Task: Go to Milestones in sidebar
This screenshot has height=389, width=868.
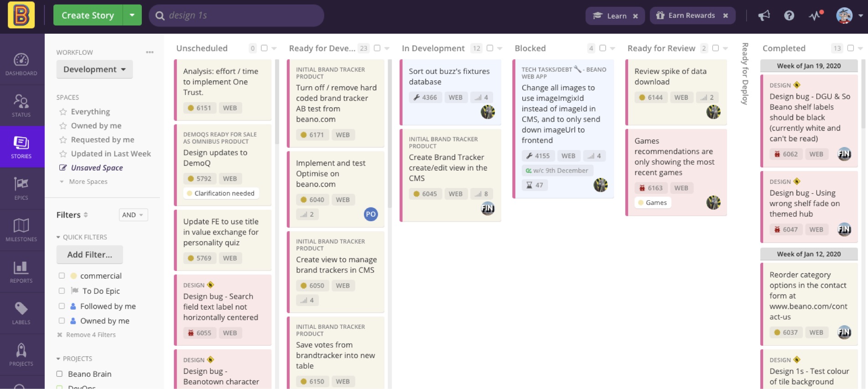Action: click(x=21, y=230)
